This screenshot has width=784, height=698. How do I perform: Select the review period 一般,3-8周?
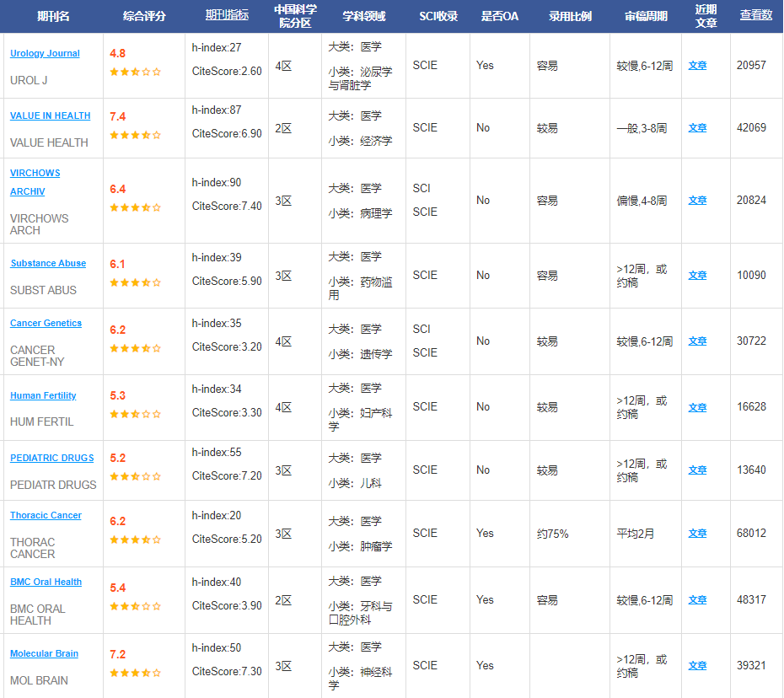(642, 128)
